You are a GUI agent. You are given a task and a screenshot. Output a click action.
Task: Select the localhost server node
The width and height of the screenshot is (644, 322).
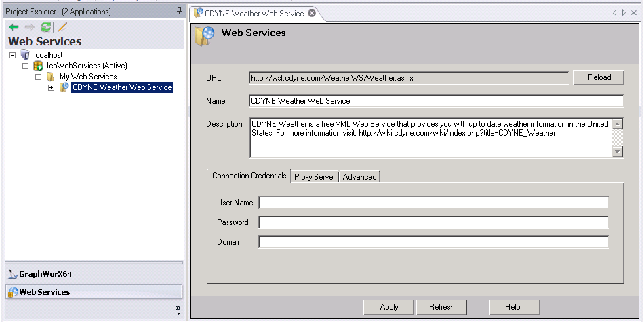click(x=48, y=55)
